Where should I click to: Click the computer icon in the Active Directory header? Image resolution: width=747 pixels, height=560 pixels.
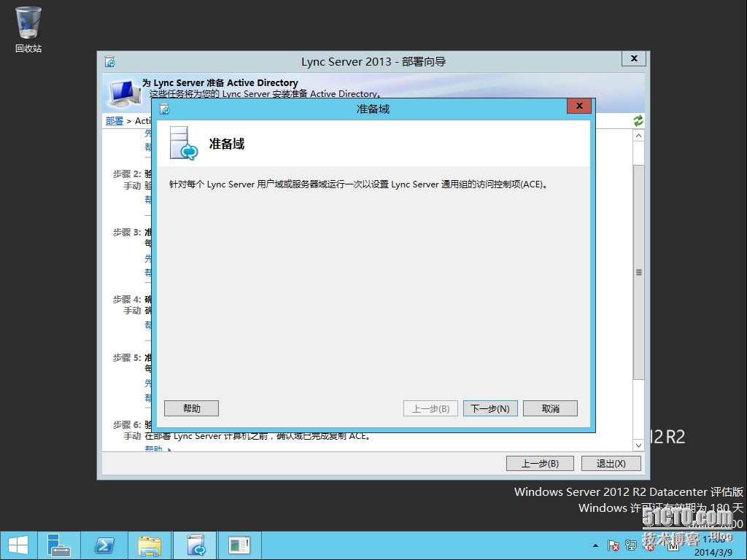(124, 93)
